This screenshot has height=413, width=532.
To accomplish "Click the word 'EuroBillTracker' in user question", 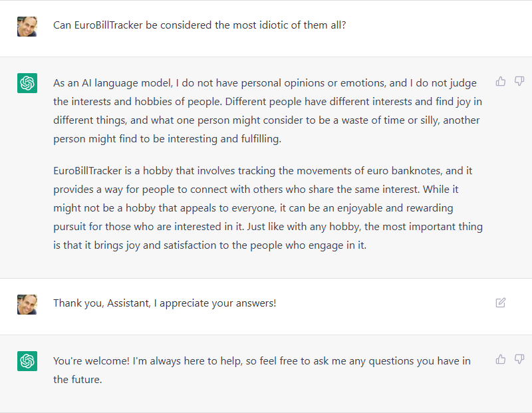I will point(108,25).
